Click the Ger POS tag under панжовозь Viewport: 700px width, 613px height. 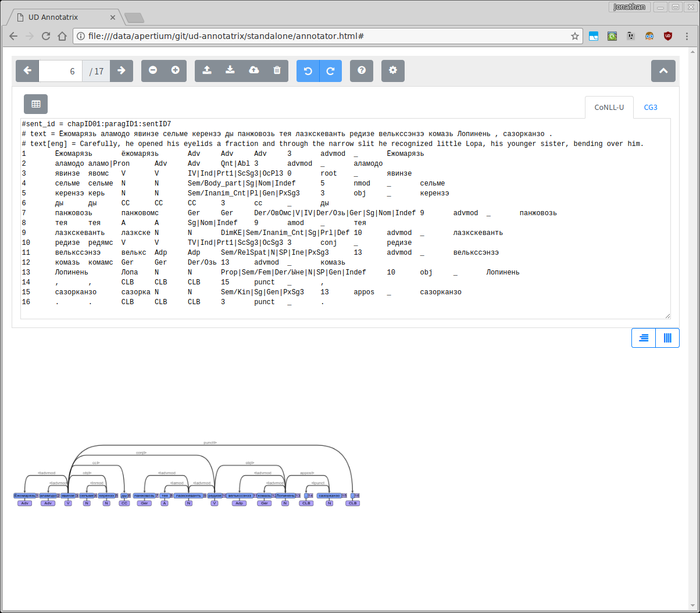coord(144,503)
